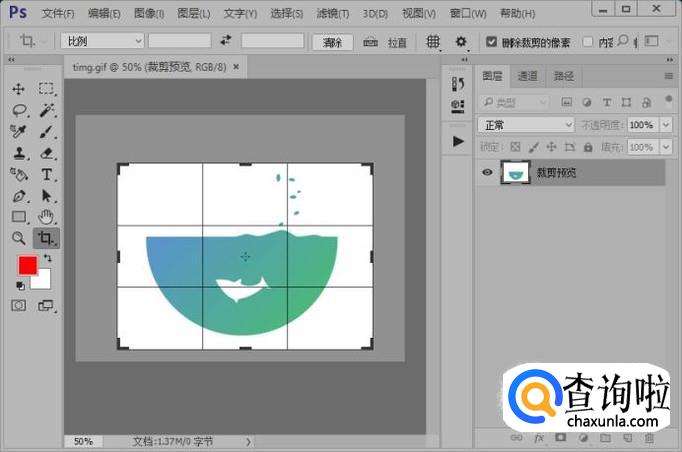The height and width of the screenshot is (452, 682).
Task: Select the Zoom magnifier tool
Action: coord(19,238)
